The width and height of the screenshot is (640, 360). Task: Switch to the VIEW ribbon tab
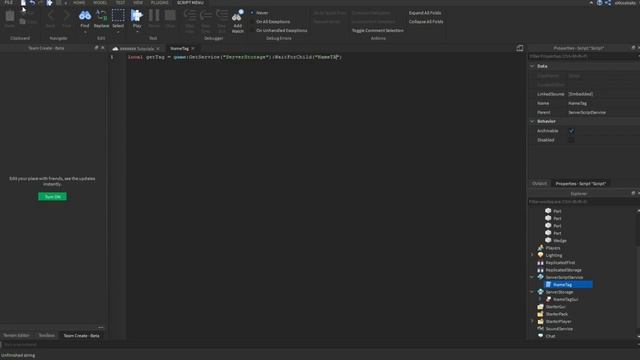(x=138, y=2)
